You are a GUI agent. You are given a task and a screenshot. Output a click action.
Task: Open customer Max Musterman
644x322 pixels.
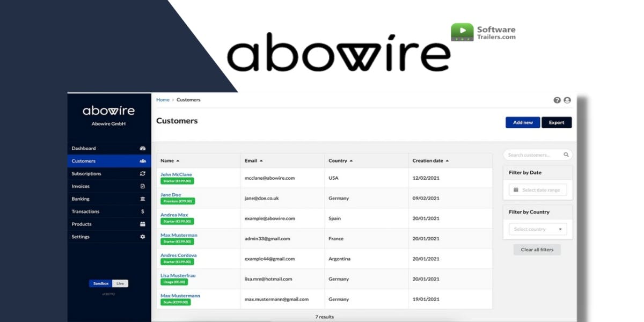pyautogui.click(x=179, y=235)
